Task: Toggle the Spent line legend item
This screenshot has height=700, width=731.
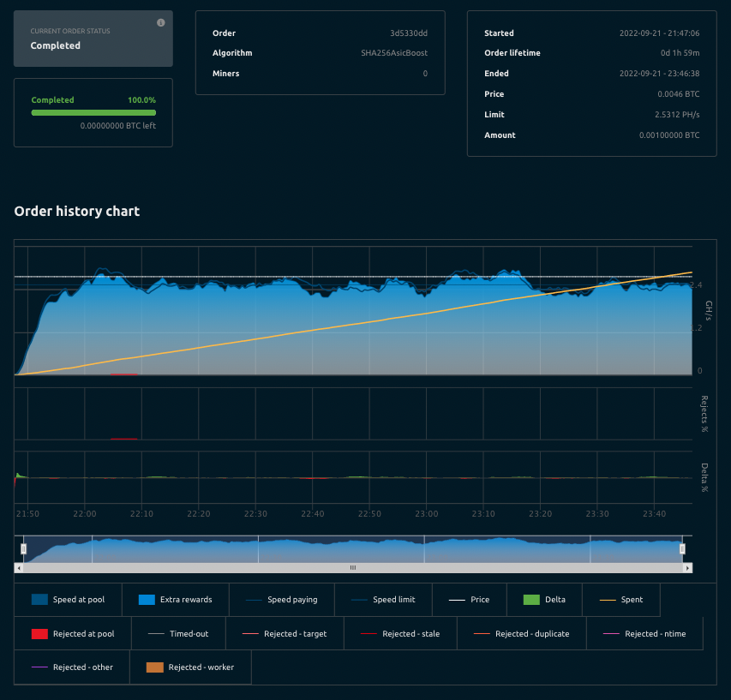Action: point(622,600)
